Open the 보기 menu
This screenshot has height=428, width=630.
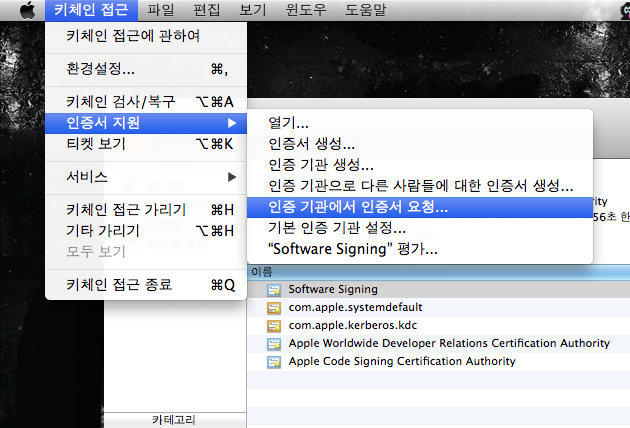(253, 10)
